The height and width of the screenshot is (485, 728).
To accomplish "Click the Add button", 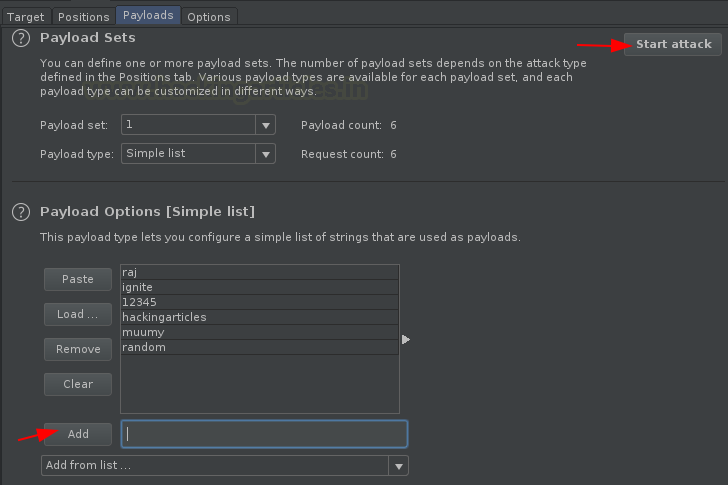I will 78,434.
